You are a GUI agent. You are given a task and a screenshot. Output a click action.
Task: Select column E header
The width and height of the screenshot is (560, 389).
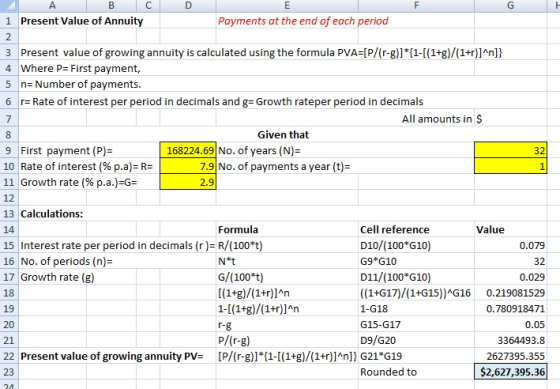pos(287,5)
